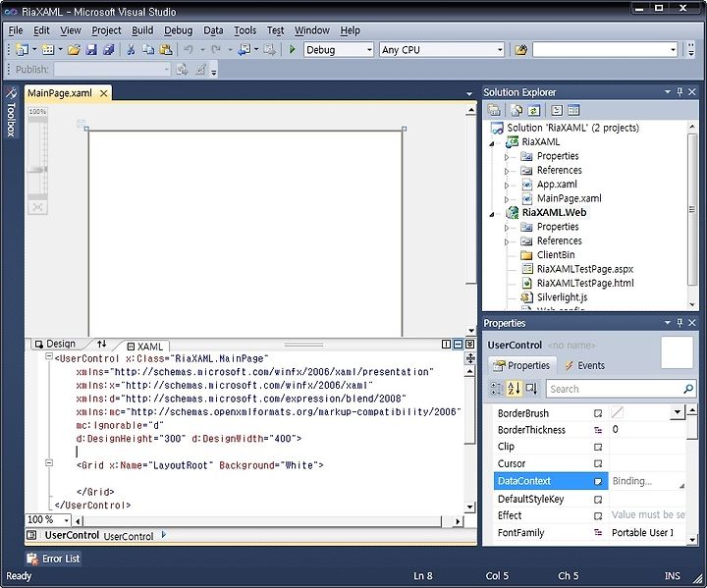Click the DataContext property marker
Viewport: 707px width, 588px height.
point(598,482)
